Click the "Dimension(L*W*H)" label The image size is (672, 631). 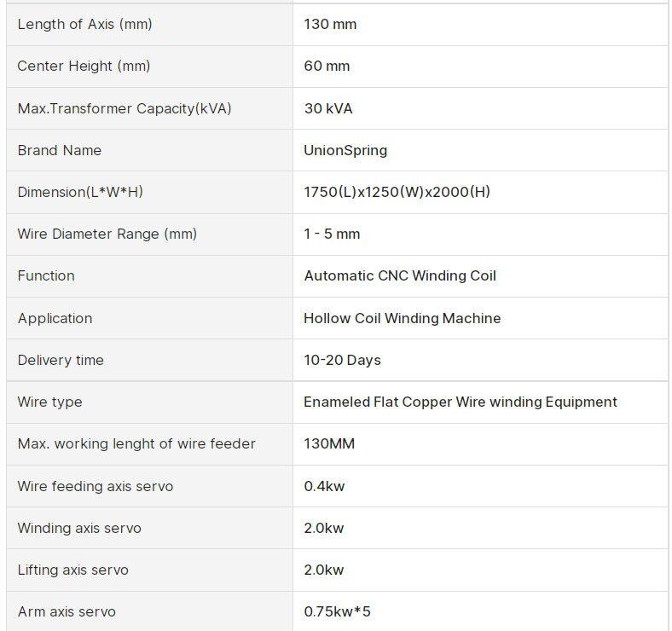tap(80, 192)
